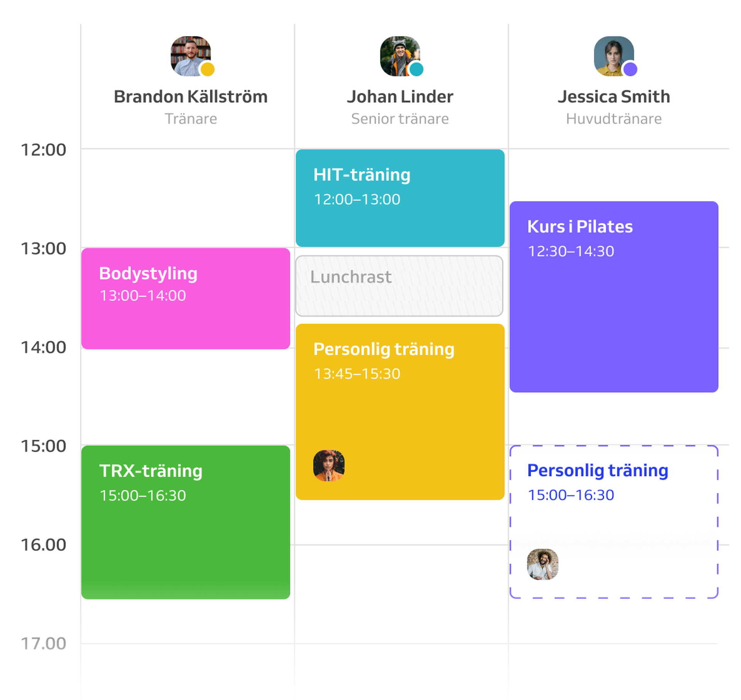
Task: Click client photo in dashed Personlig träning
Action: 543,564
